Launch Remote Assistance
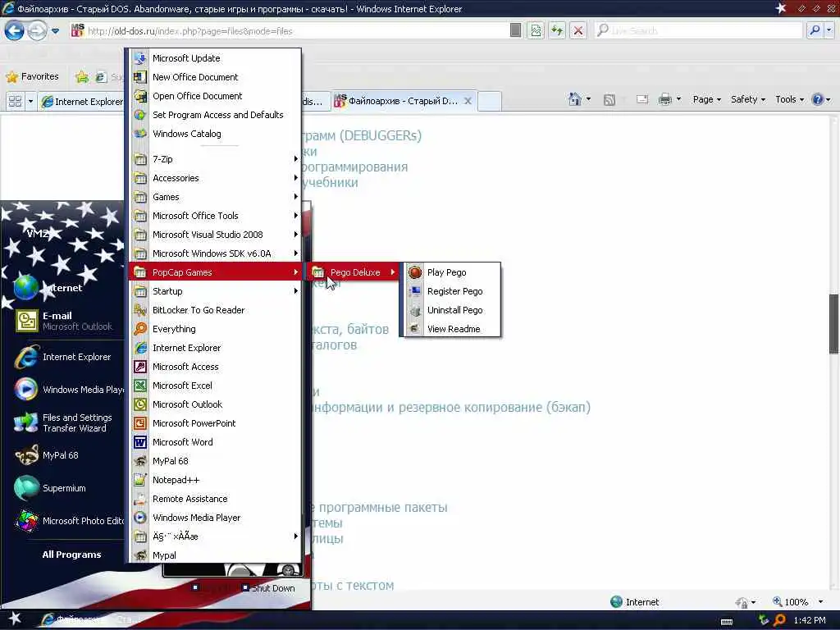The width and height of the screenshot is (840, 630). 216,499
